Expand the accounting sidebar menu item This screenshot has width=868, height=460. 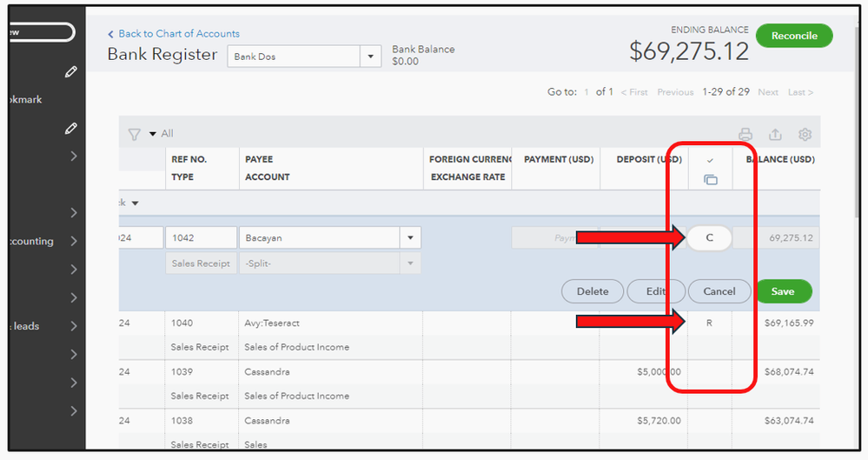[x=74, y=242]
